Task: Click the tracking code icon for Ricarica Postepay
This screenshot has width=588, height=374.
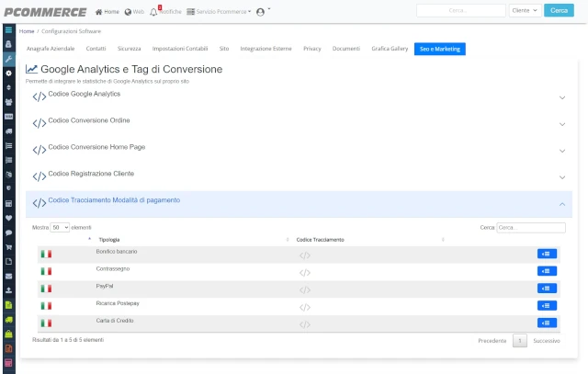Action: click(304, 307)
